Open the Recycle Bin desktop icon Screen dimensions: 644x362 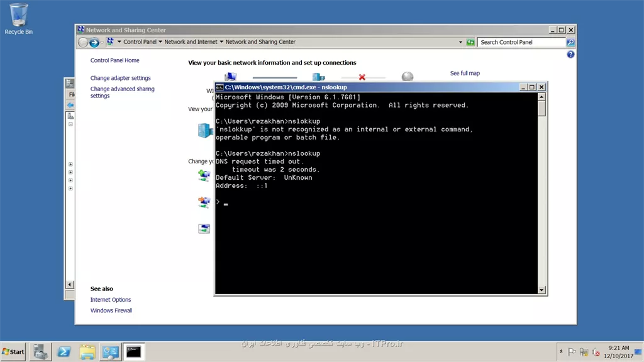point(18,19)
